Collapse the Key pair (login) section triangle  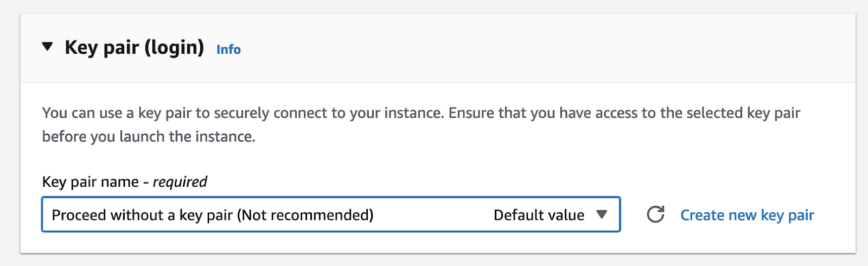click(x=48, y=47)
